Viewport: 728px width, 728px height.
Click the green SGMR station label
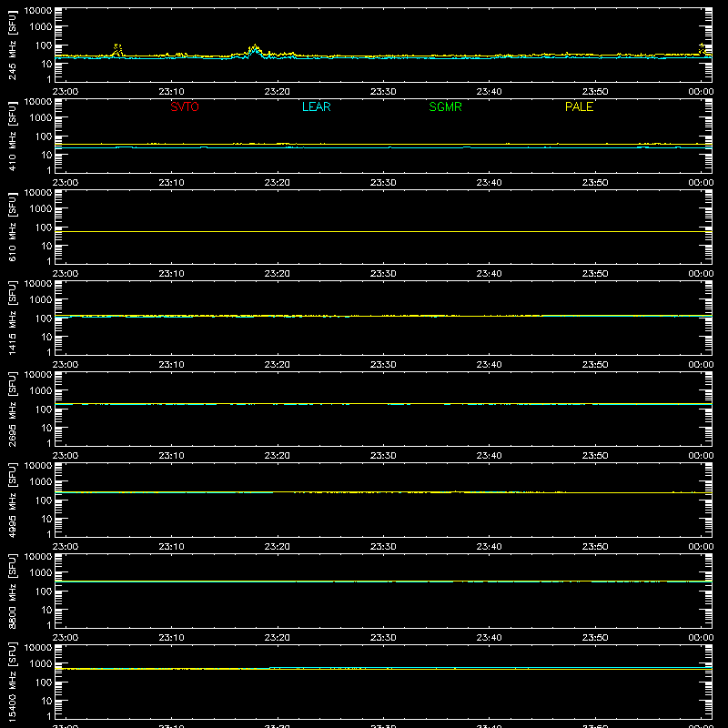445,106
